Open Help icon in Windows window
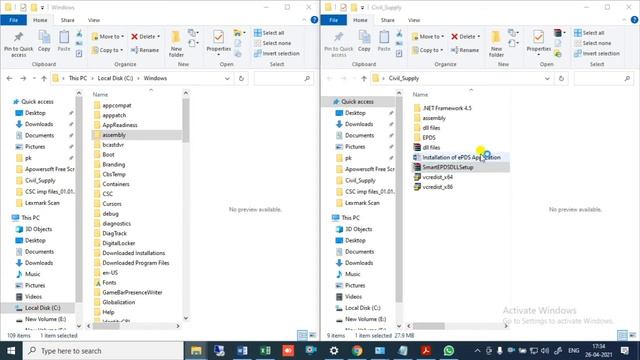 (314, 20)
